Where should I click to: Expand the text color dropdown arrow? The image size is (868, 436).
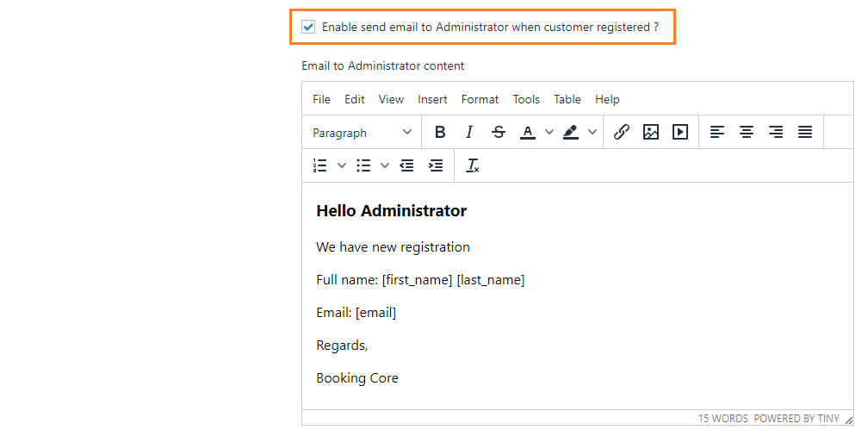coord(549,132)
